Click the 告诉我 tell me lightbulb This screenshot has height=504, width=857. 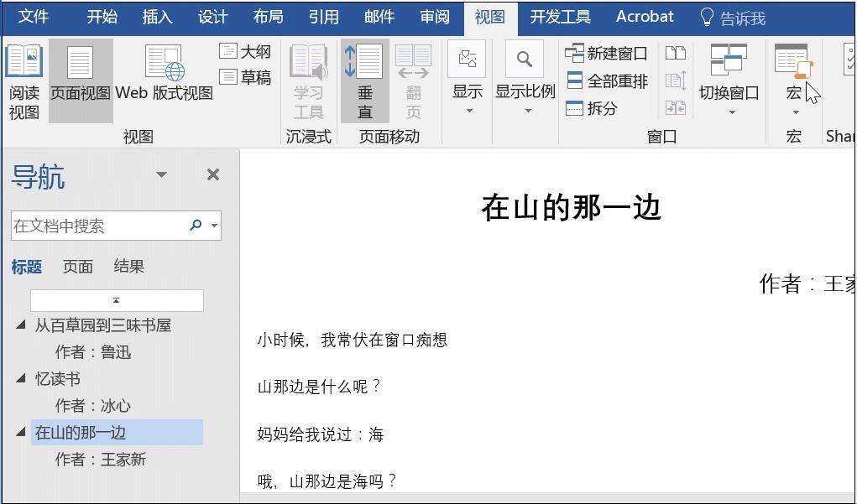(x=707, y=18)
